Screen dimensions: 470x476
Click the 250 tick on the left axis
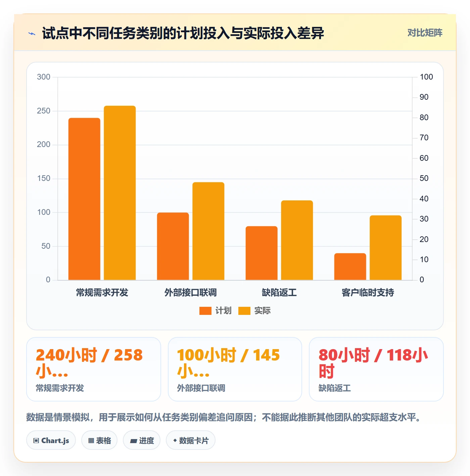coord(44,111)
